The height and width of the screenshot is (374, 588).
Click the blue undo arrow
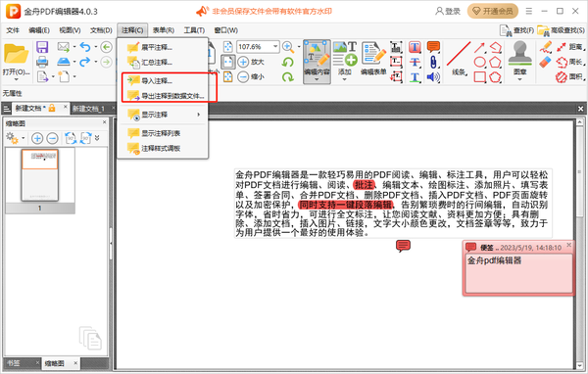tap(85, 47)
